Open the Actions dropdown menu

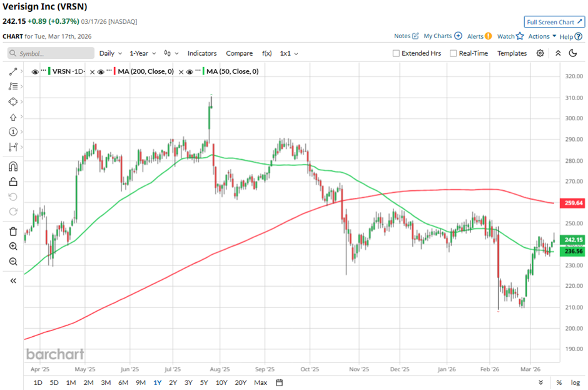point(542,36)
